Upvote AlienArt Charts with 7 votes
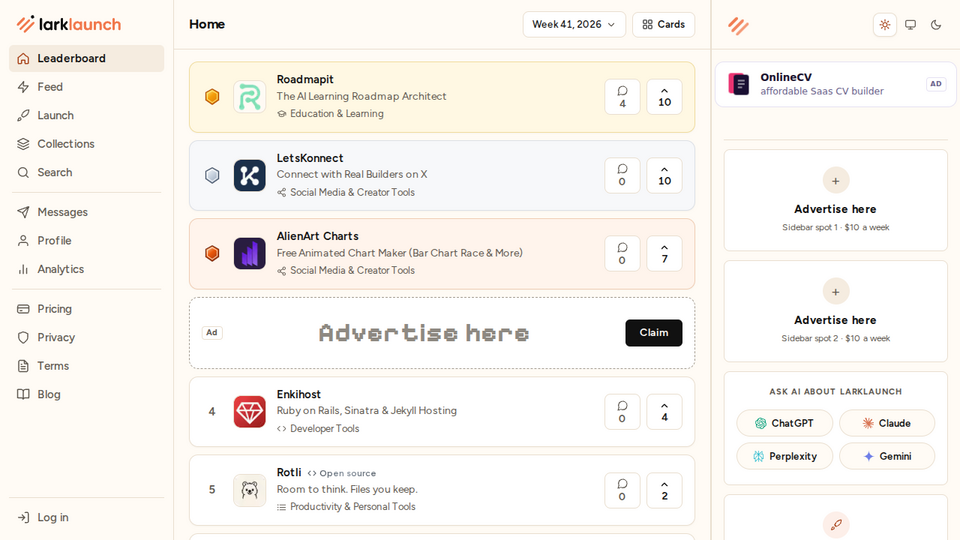Image resolution: width=960 pixels, height=540 pixels. click(x=664, y=253)
